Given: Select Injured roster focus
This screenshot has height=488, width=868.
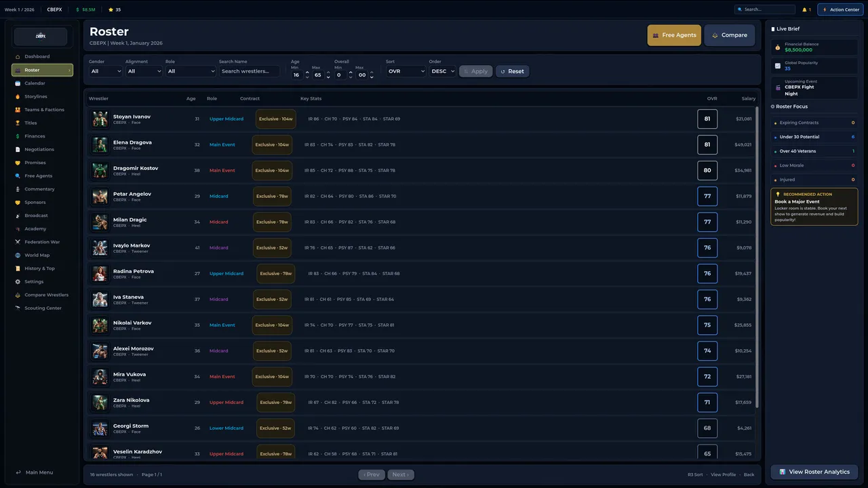Looking at the screenshot, I should (x=814, y=180).
